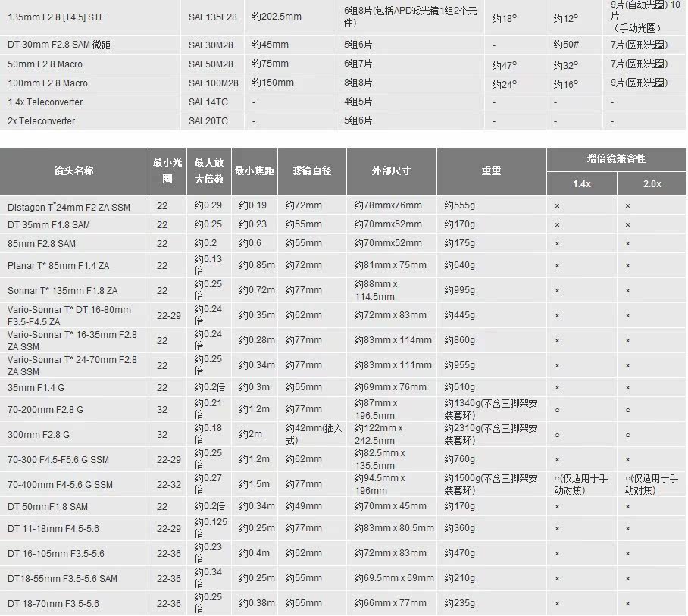The height and width of the screenshot is (616, 688).
Task: Select 'DT 11-18mm F4.5-5.6' row name
Action: click(x=53, y=529)
